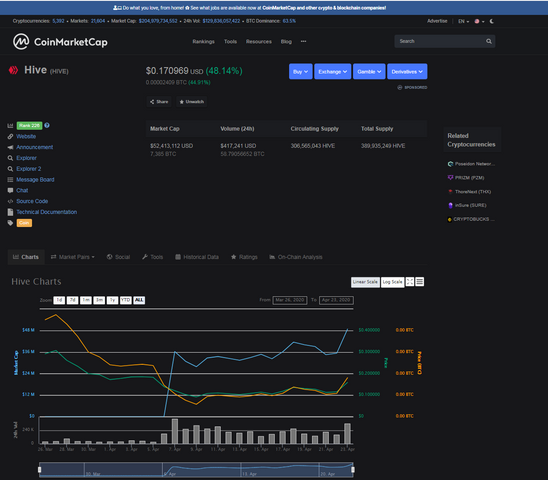This screenshot has width=548, height=480.
Task: Expand the Exchange dropdown button
Action: (332, 71)
